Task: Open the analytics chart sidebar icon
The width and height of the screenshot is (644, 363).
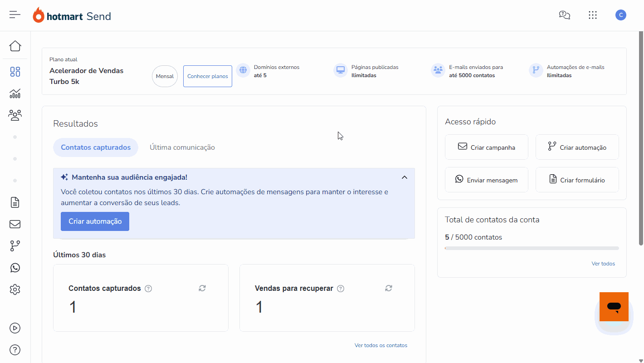Action: pyautogui.click(x=15, y=93)
